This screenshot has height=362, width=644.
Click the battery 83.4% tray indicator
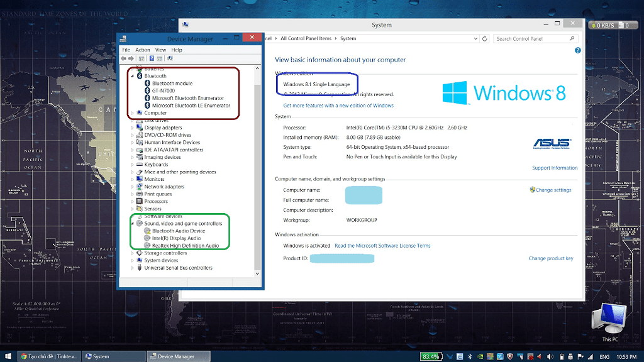(x=431, y=357)
